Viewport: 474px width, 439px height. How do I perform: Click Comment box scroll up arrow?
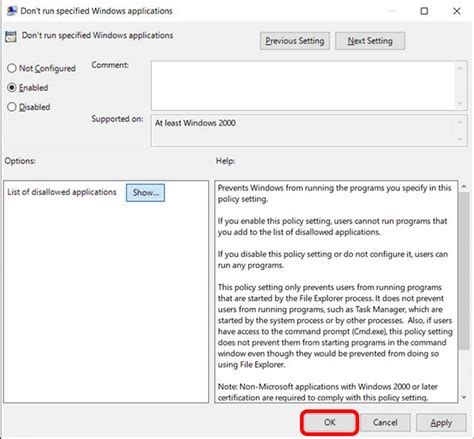(x=460, y=69)
